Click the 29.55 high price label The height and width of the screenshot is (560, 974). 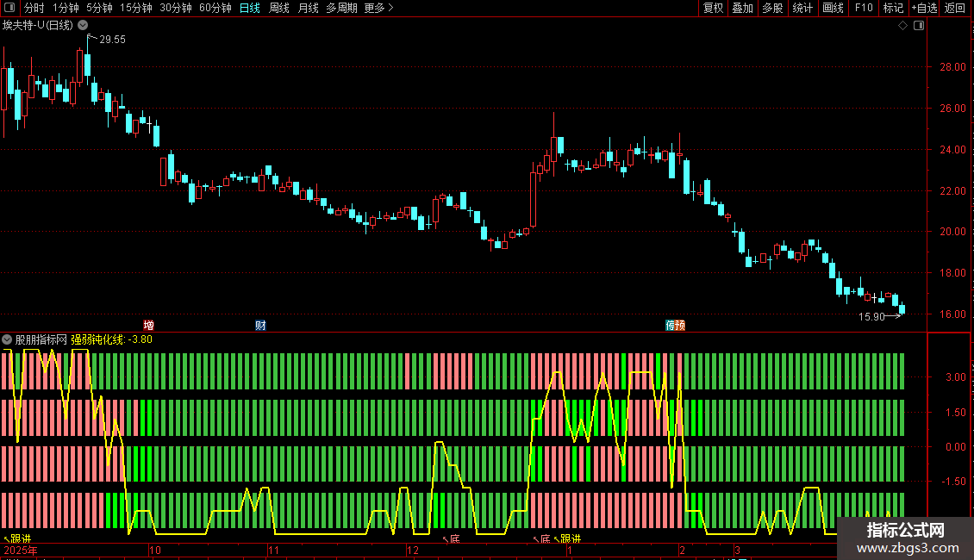pyautogui.click(x=112, y=39)
